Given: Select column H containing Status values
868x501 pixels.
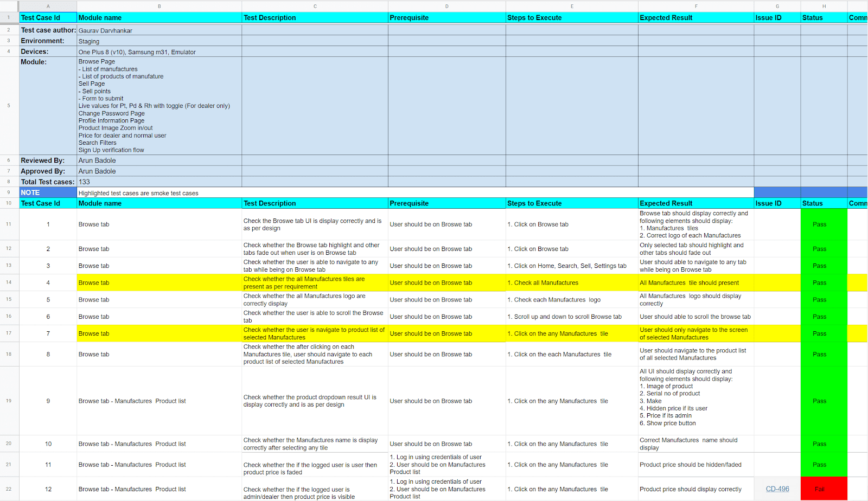Looking at the screenshot, I should click(824, 6).
